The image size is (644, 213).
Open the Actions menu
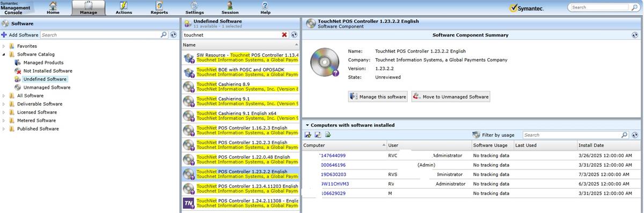click(x=124, y=8)
